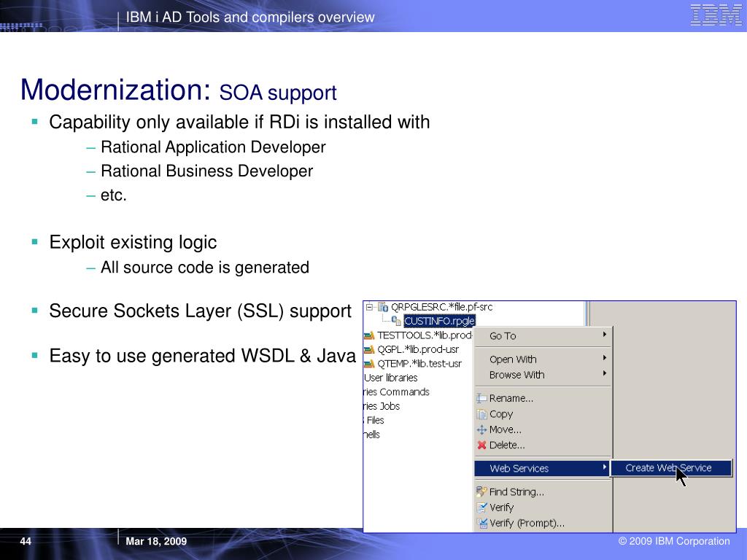
Task: Choose Rename... from the context menu
Action: pyautogui.click(x=543, y=398)
